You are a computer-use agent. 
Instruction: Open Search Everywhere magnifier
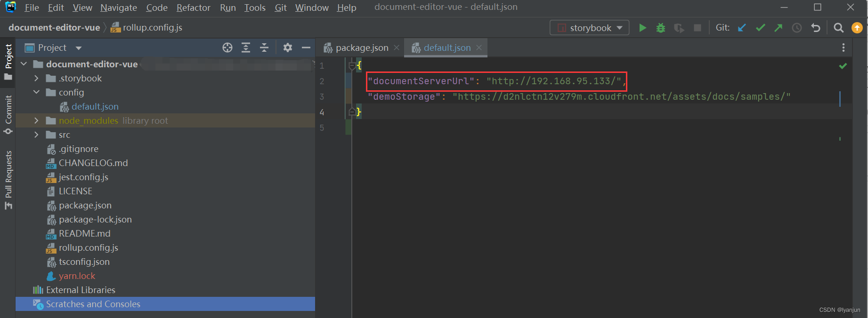(839, 28)
